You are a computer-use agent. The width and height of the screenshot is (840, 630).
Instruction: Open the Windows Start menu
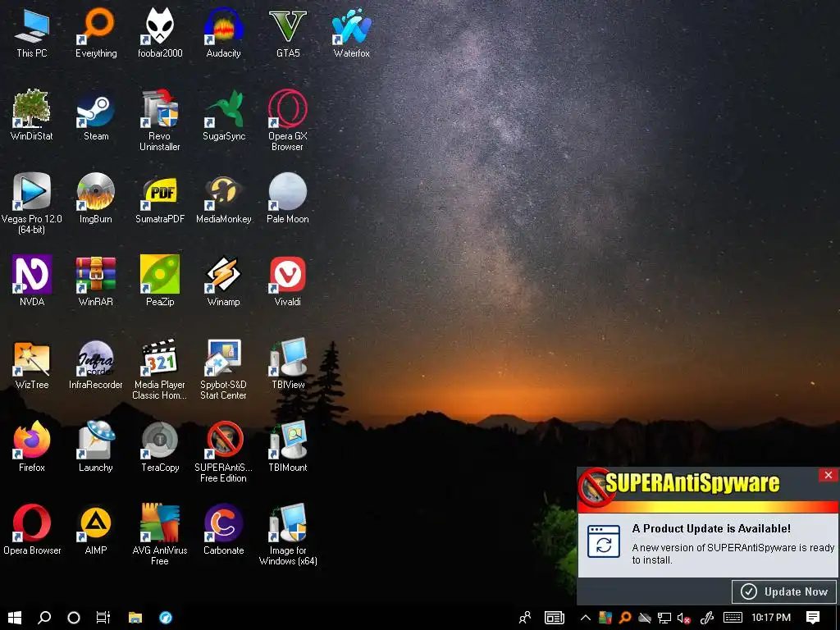(x=15, y=617)
